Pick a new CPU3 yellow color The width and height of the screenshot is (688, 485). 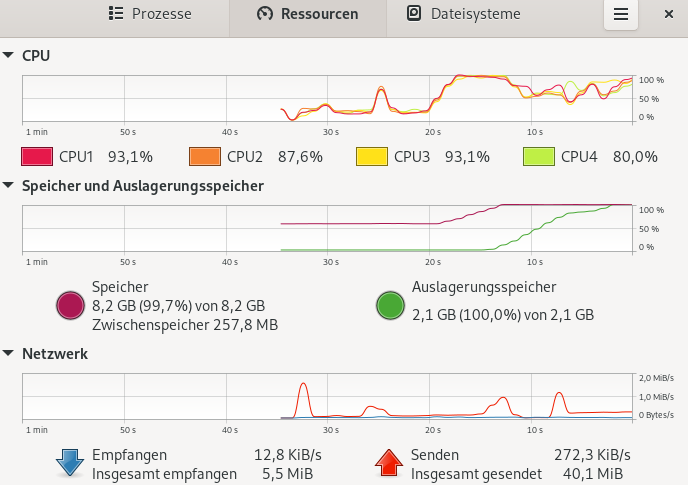(371, 156)
